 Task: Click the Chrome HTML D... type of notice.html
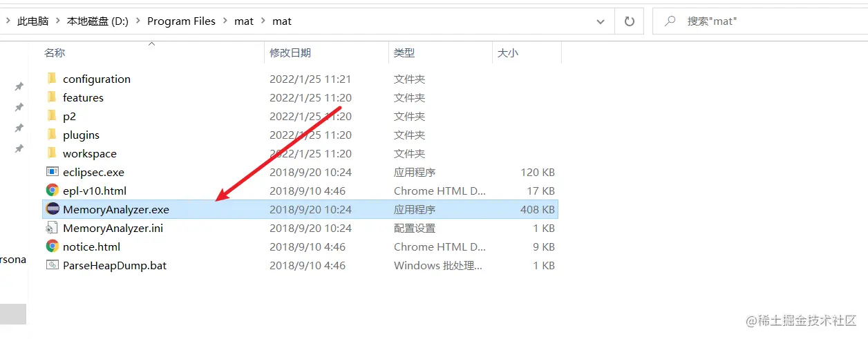click(x=440, y=246)
